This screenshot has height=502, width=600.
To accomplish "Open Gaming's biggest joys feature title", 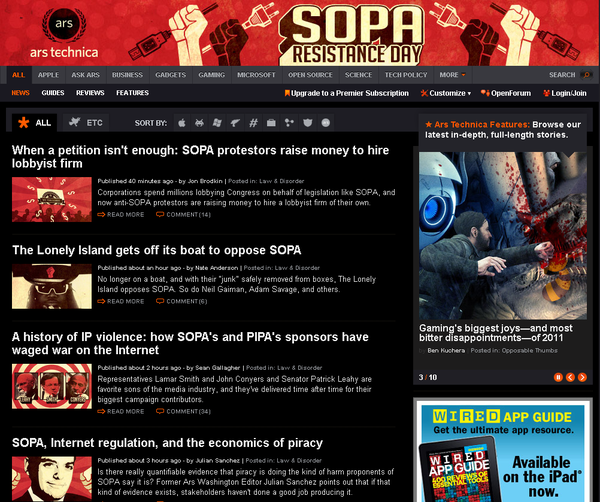I will point(496,333).
